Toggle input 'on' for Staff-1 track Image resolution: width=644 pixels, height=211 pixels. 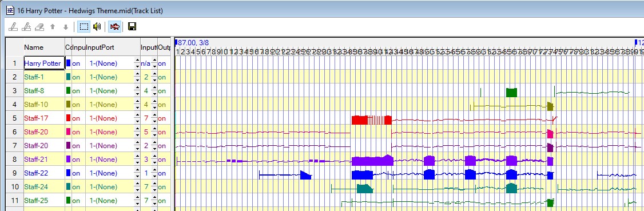(x=76, y=77)
